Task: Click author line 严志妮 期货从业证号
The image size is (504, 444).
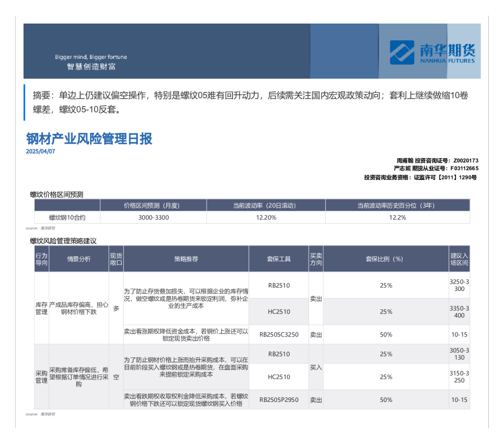Action: (x=436, y=168)
